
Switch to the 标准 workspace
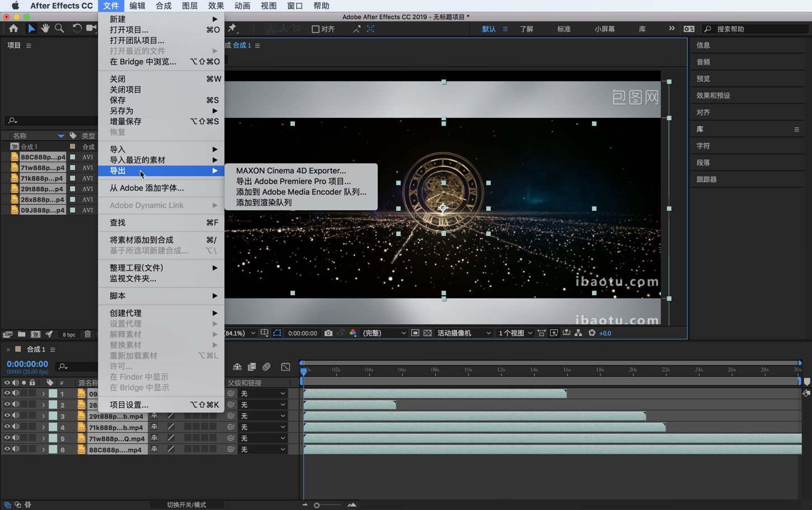[x=563, y=29]
